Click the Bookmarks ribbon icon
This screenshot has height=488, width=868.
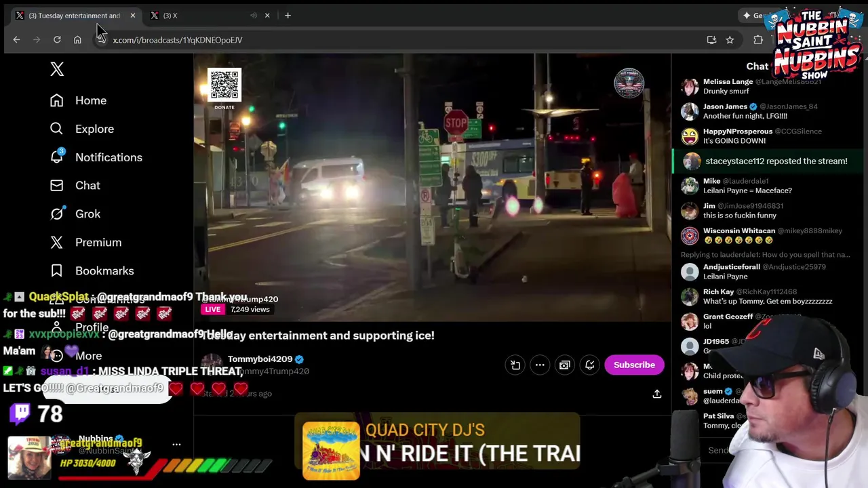[x=57, y=270]
